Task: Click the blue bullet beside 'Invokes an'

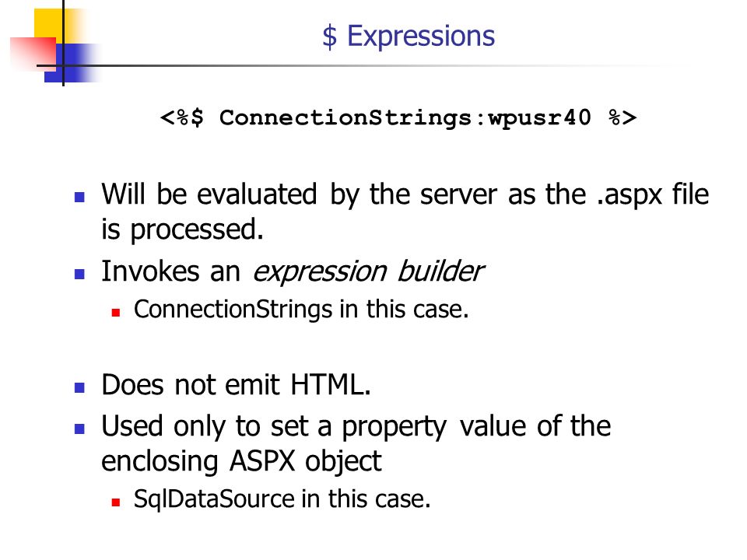Action: [x=79, y=274]
